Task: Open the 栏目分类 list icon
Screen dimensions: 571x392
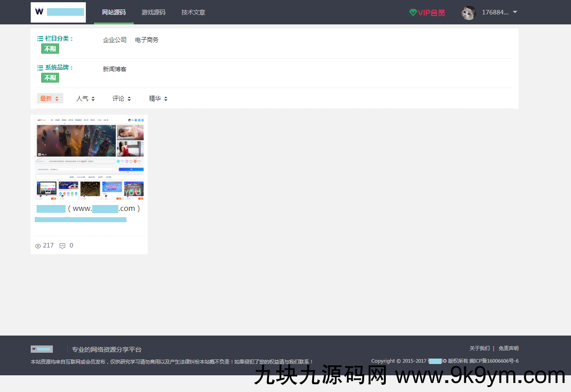Action: [39, 38]
